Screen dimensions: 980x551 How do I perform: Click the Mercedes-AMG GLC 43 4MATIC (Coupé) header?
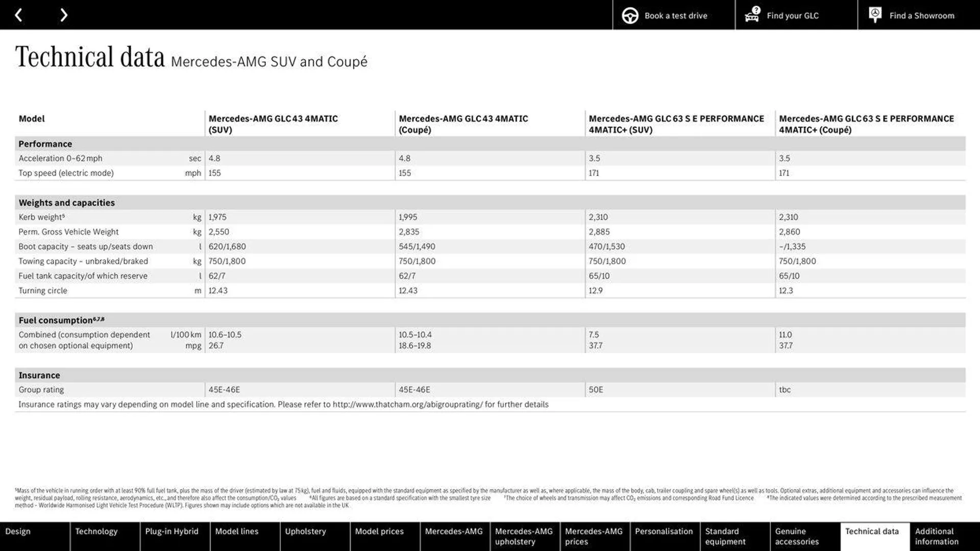pos(463,124)
